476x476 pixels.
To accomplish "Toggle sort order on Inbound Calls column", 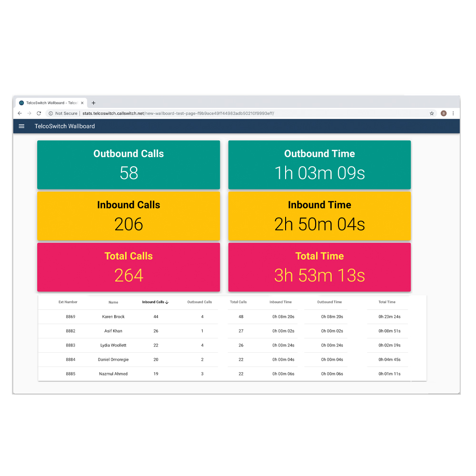I will (x=154, y=302).
